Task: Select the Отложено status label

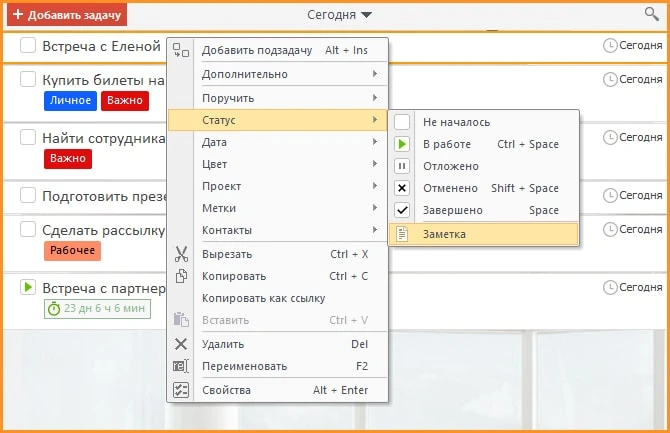Action: point(451,166)
